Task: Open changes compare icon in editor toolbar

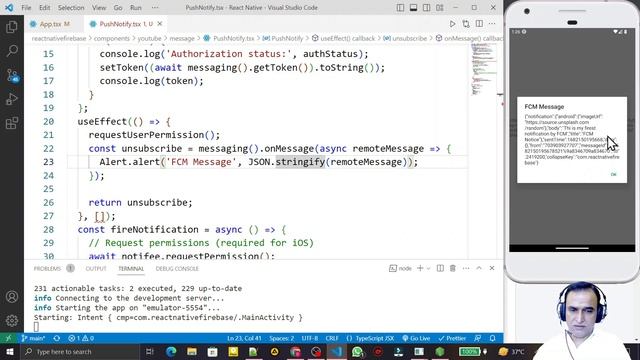Action: pyautogui.click(x=466, y=24)
